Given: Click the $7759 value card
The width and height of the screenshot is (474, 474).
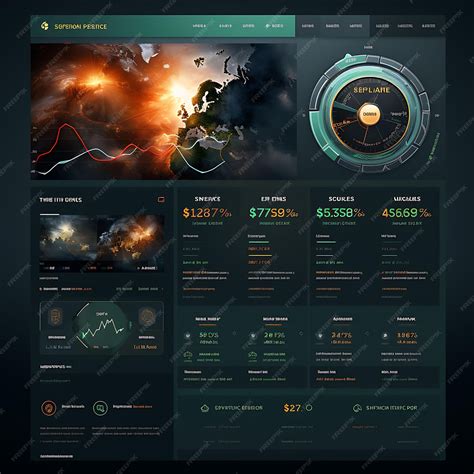Looking at the screenshot, I should [x=274, y=213].
